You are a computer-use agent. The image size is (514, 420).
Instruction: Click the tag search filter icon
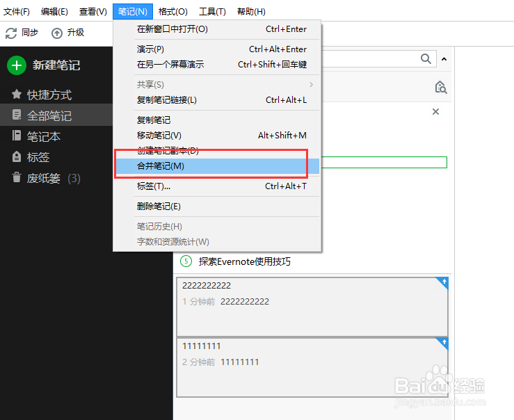point(440,87)
